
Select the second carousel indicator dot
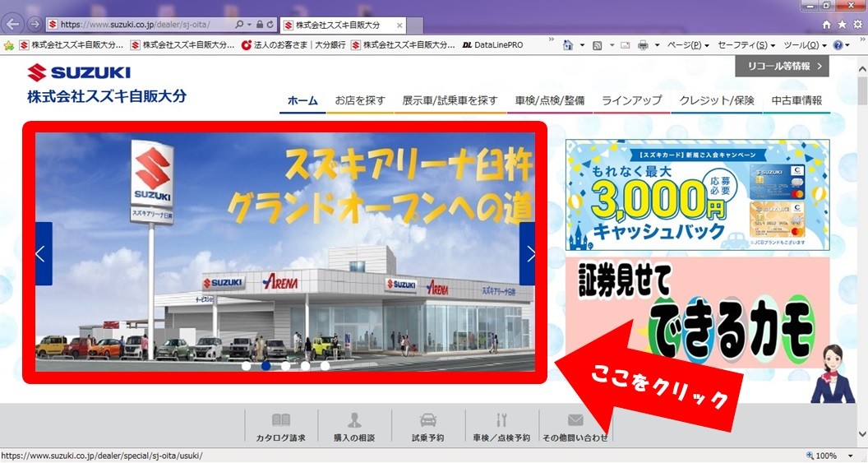pos(265,366)
